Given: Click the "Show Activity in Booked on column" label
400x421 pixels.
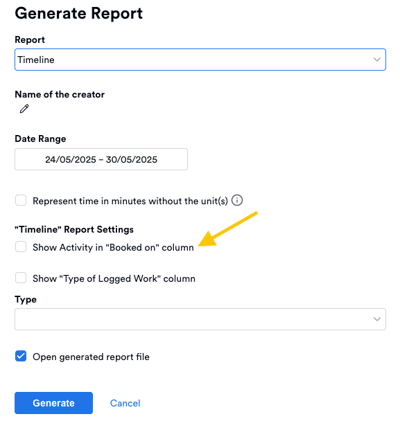Looking at the screenshot, I should pyautogui.click(x=113, y=247).
